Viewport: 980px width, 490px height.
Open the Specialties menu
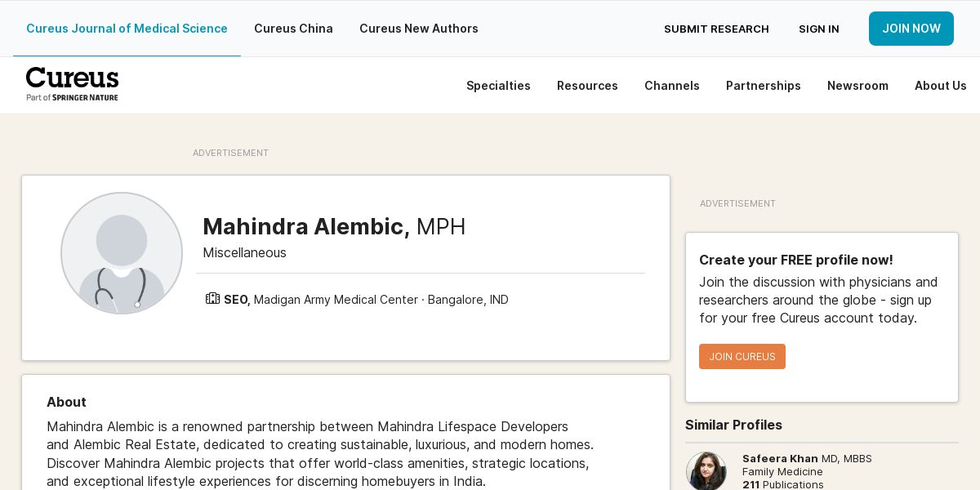498,86
